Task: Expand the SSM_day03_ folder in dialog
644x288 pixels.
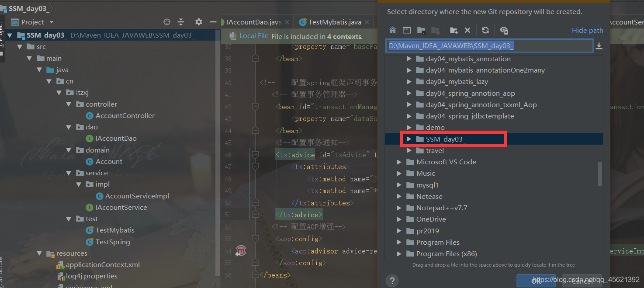Action: [x=409, y=139]
